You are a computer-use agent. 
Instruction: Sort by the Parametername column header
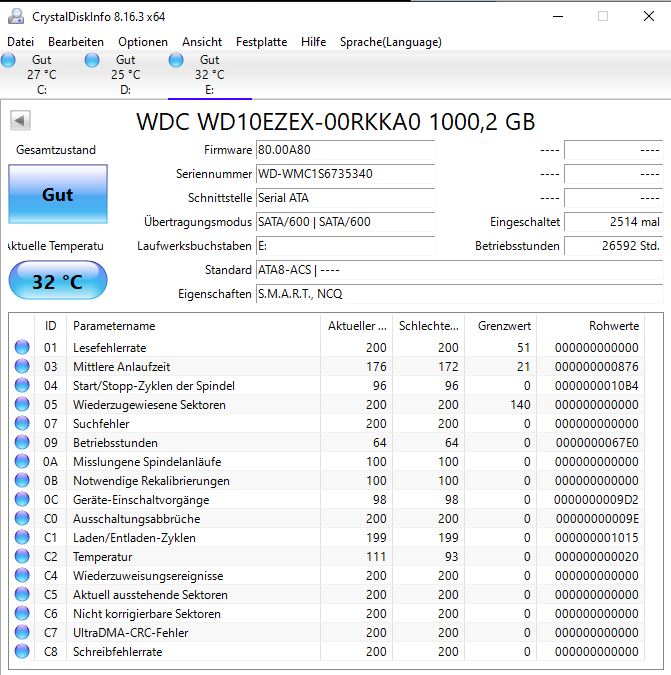point(194,326)
